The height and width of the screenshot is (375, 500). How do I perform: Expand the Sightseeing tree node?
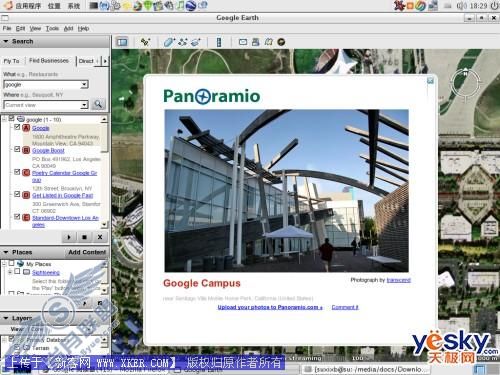coord(10,272)
